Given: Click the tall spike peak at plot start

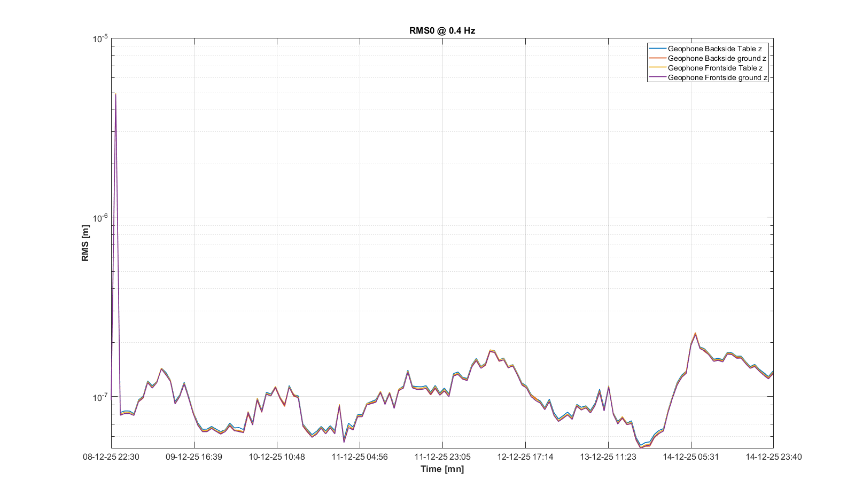Looking at the screenshot, I should [115, 94].
